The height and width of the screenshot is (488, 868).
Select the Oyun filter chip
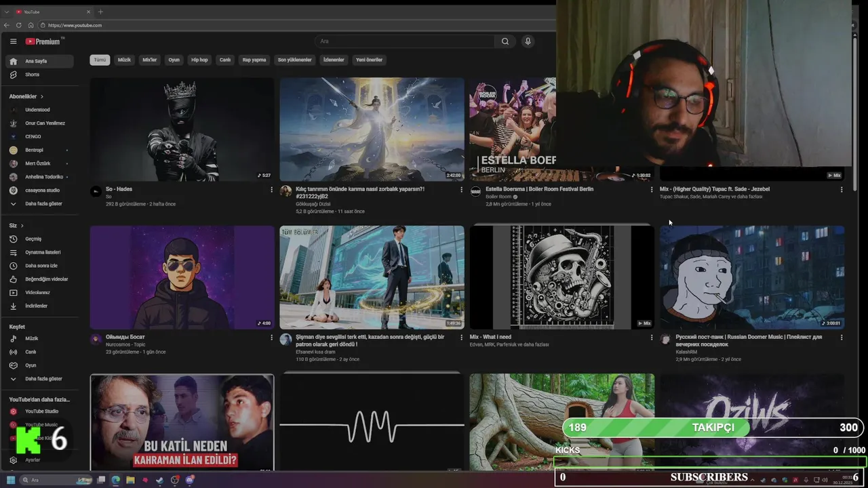174,60
